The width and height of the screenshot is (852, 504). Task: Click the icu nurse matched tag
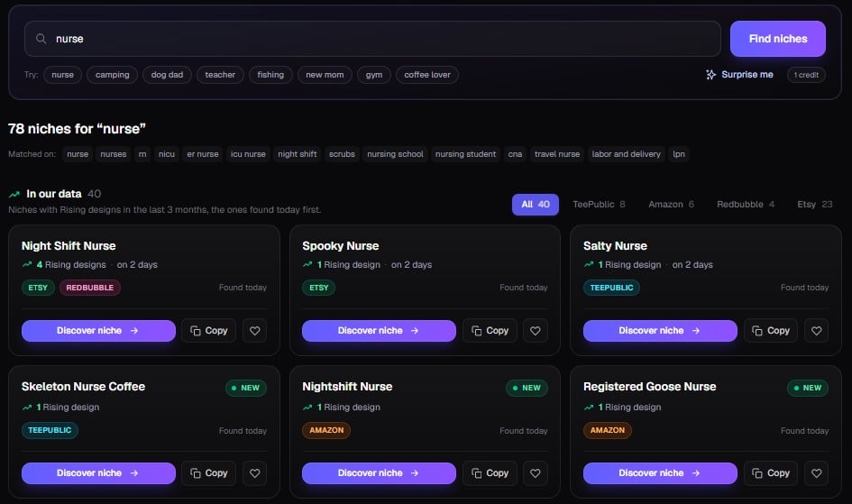[248, 154]
